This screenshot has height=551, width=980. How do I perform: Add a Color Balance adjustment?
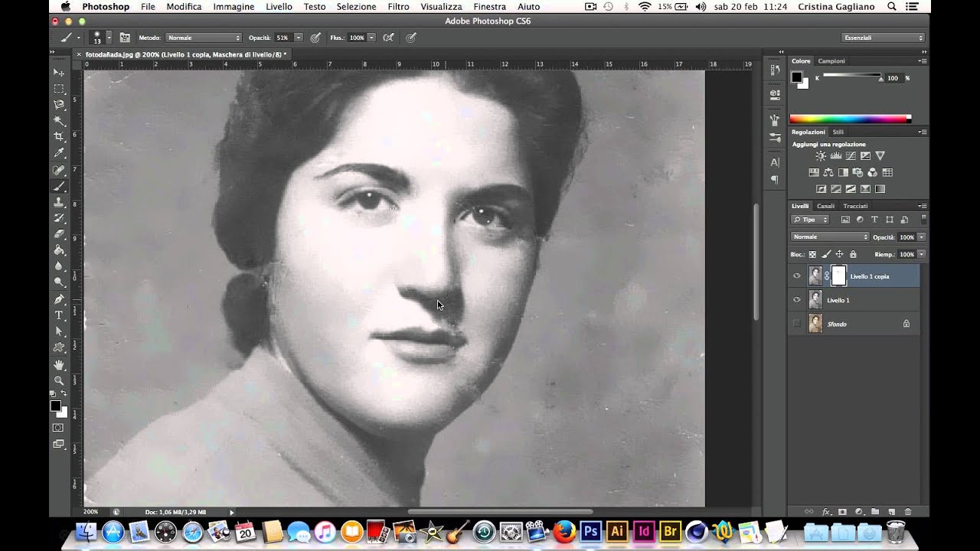(828, 173)
